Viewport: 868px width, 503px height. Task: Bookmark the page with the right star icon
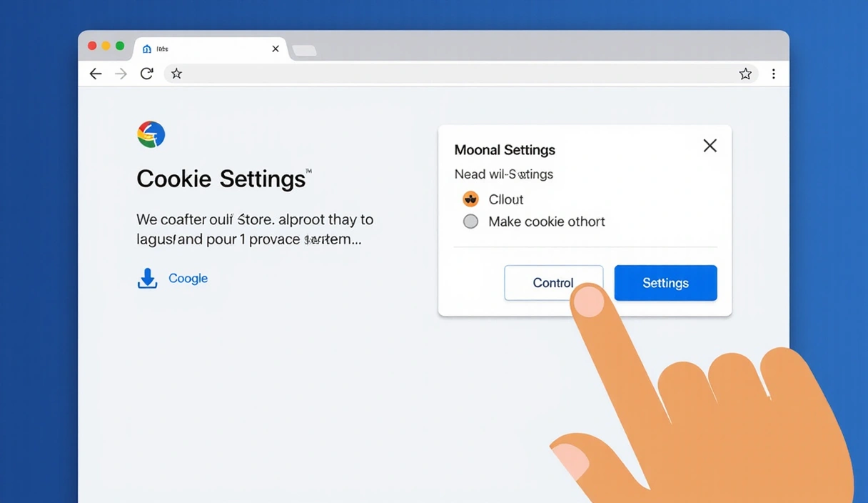[x=745, y=74]
